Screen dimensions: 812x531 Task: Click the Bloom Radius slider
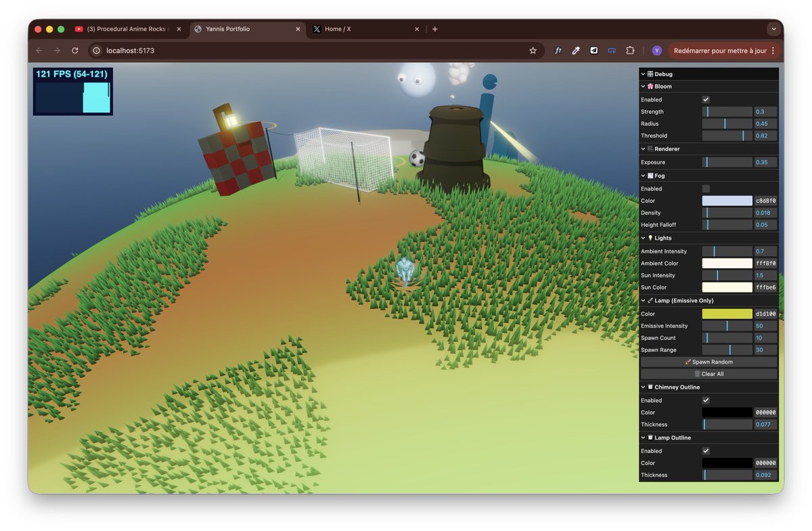point(727,124)
